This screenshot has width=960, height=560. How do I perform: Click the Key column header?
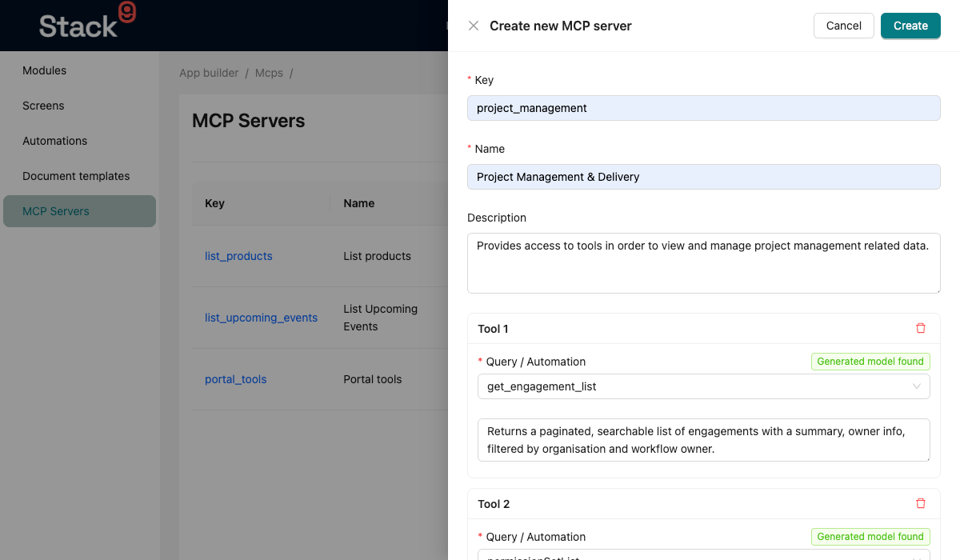click(x=261, y=203)
